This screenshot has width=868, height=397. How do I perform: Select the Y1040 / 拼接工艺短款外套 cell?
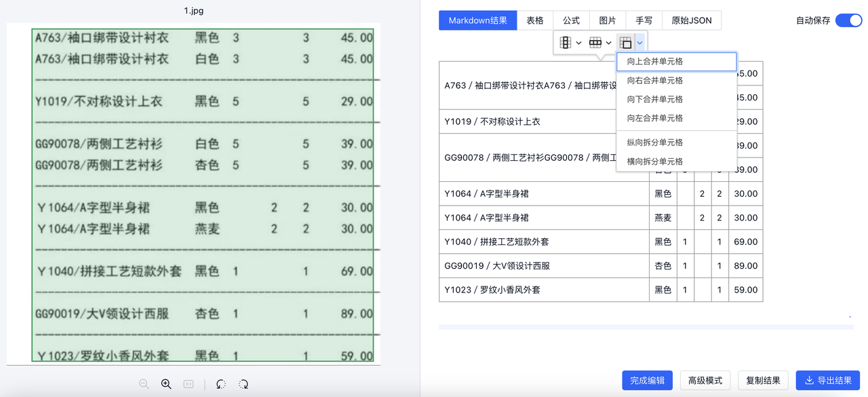click(544, 242)
